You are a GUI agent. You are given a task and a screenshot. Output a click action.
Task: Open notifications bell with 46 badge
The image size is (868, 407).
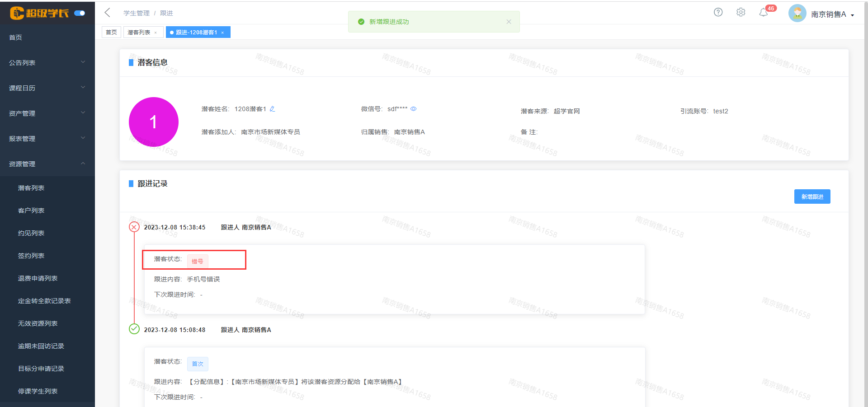764,13
